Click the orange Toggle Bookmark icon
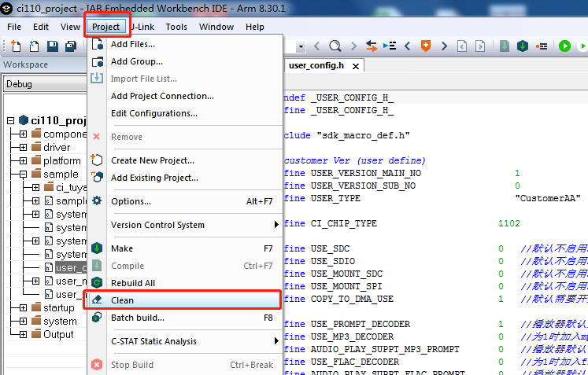Screen dimensions: 588x375 [426, 46]
